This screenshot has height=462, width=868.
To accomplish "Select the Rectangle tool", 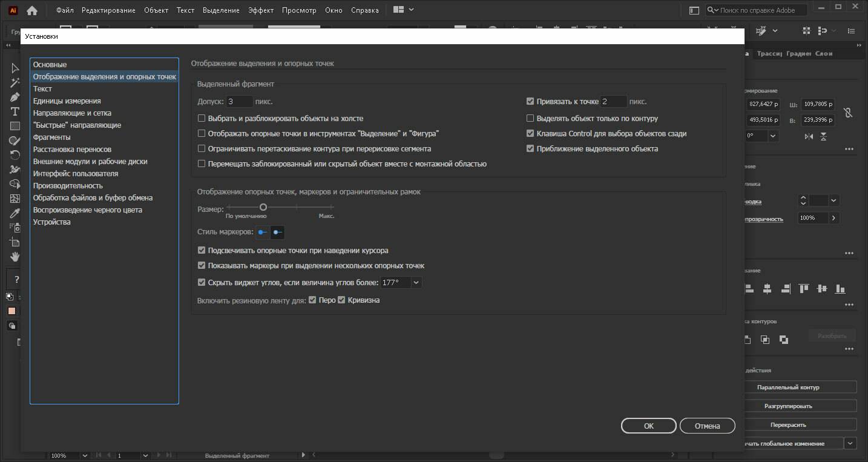I will [x=15, y=127].
